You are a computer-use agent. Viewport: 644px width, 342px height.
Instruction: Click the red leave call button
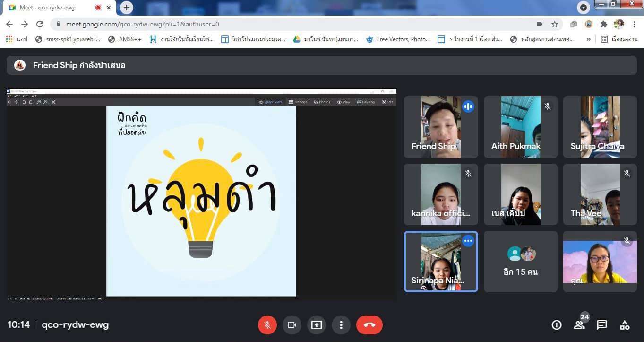pos(369,325)
